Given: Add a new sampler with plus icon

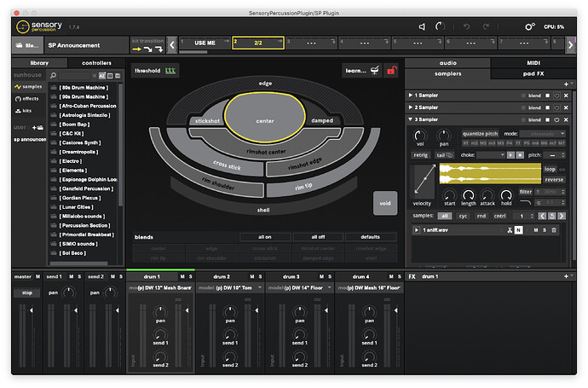Looking at the screenshot, I should tap(566, 84).
